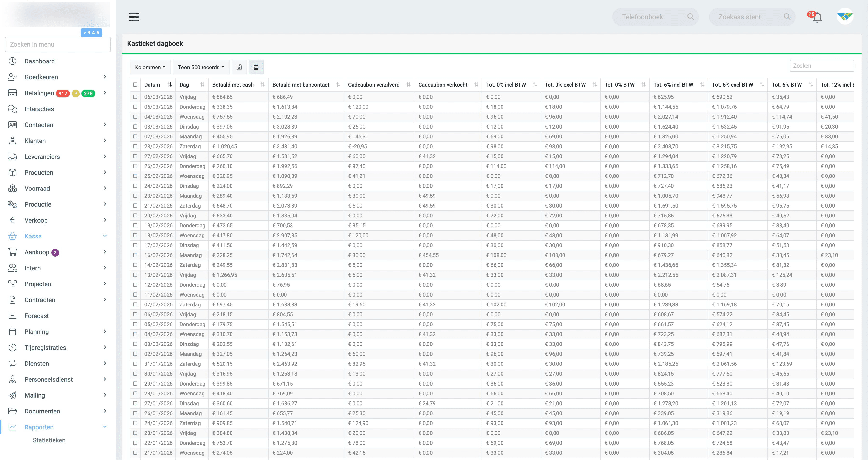Click the Forecast chart icon
The width and height of the screenshot is (868, 460).
tap(13, 315)
